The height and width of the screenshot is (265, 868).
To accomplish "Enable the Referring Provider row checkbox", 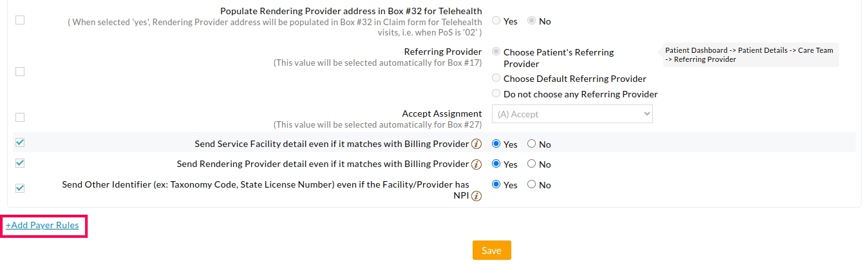I will tap(20, 72).
